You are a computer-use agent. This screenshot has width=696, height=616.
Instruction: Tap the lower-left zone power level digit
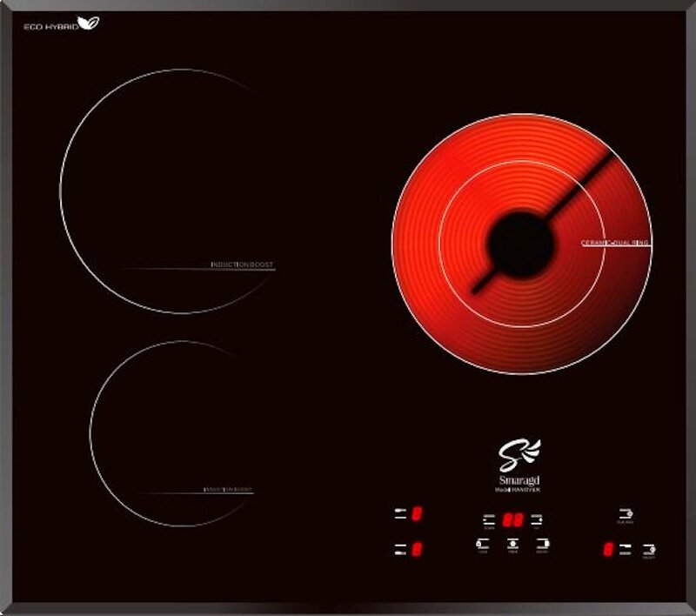(418, 549)
